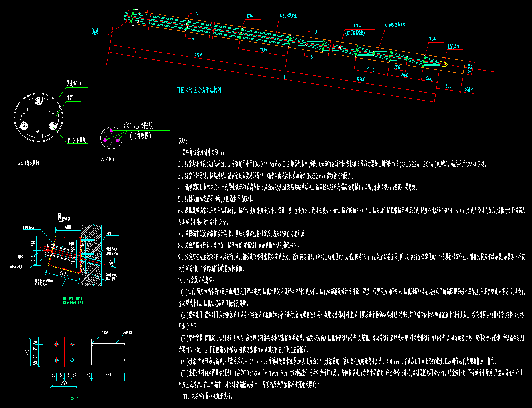Click note line '1.图中单位除注明外均为mm;'

[203, 152]
